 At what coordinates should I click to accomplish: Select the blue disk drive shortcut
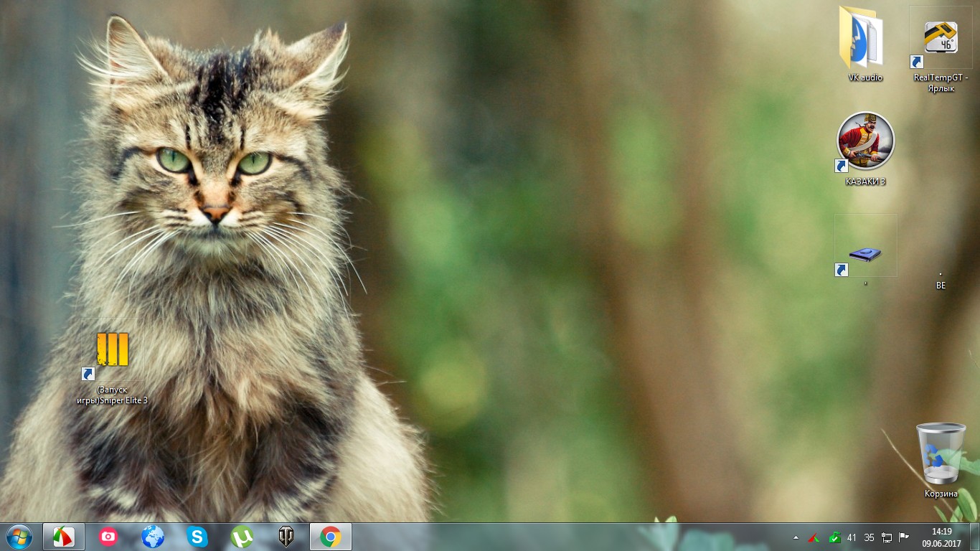click(x=865, y=250)
